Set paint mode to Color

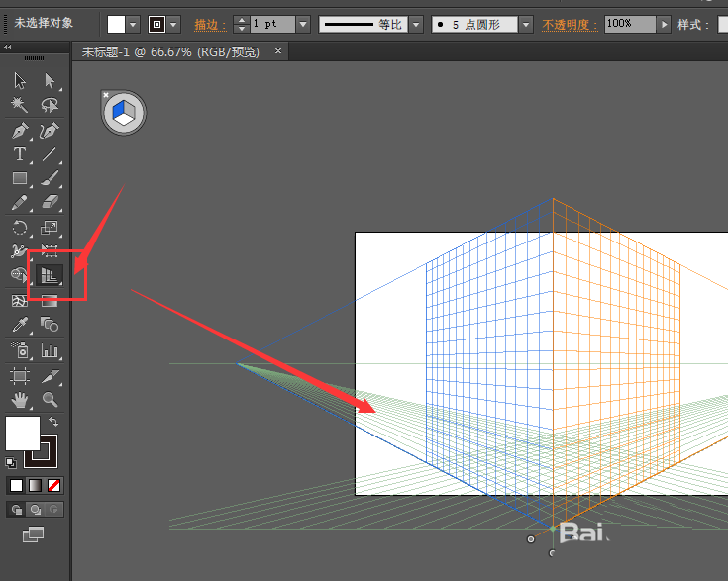(x=16, y=485)
